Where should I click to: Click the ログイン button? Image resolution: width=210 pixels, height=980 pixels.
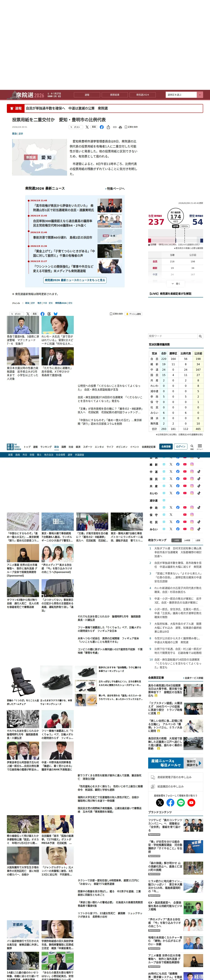click(181, 447)
